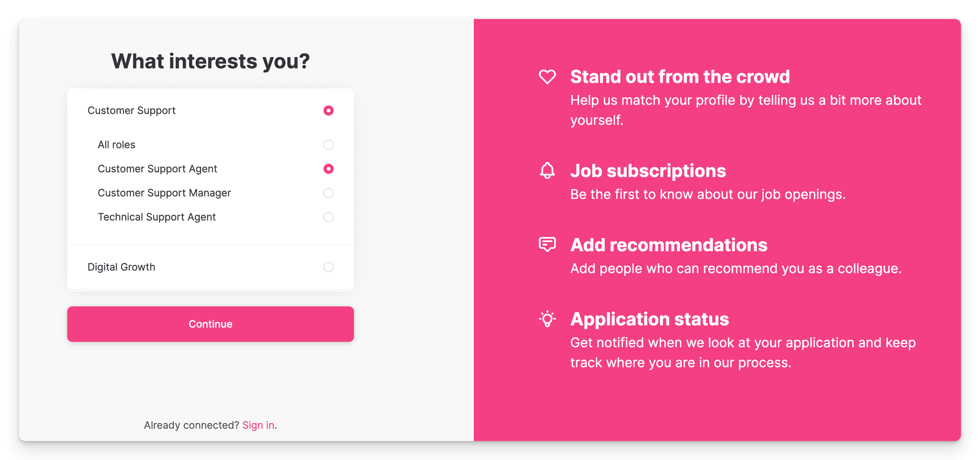
Task: Click the Technical Support Agent label
Action: coord(157,217)
